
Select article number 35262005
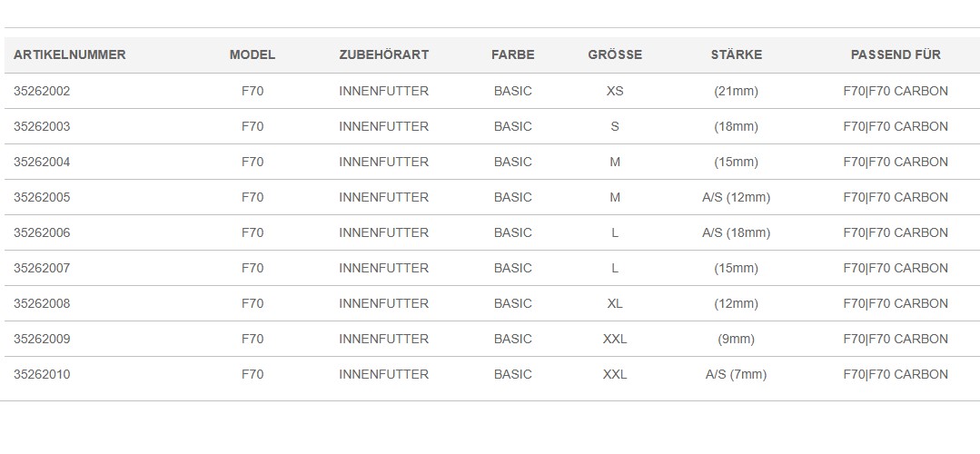(42, 197)
